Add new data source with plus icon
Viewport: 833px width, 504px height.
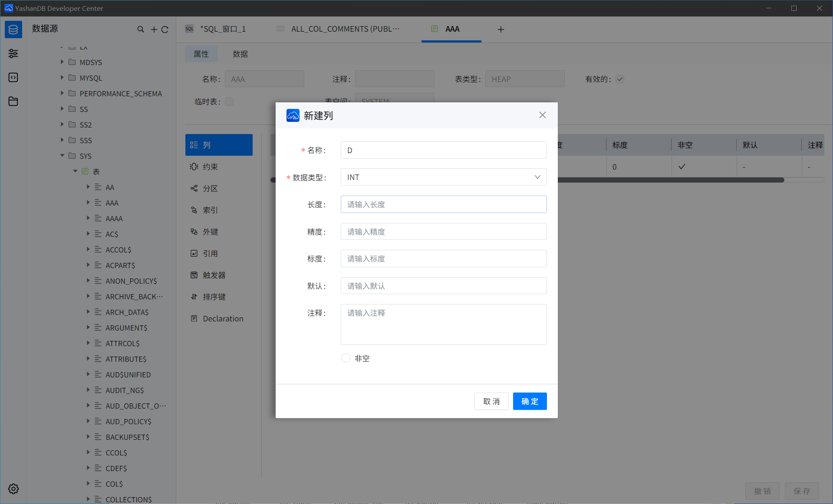pos(154,29)
